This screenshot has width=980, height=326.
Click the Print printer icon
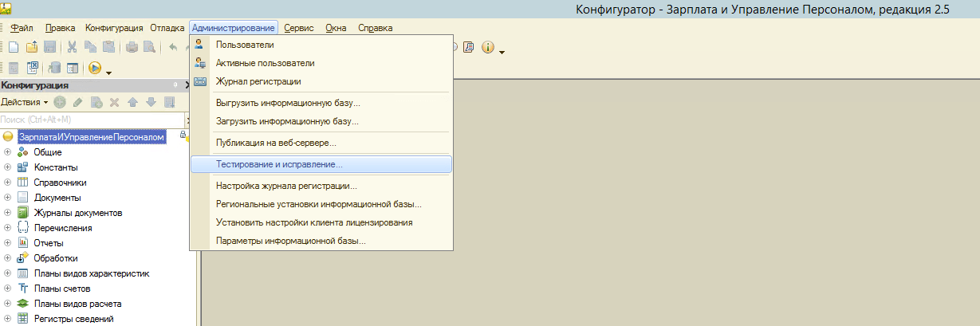(x=132, y=48)
